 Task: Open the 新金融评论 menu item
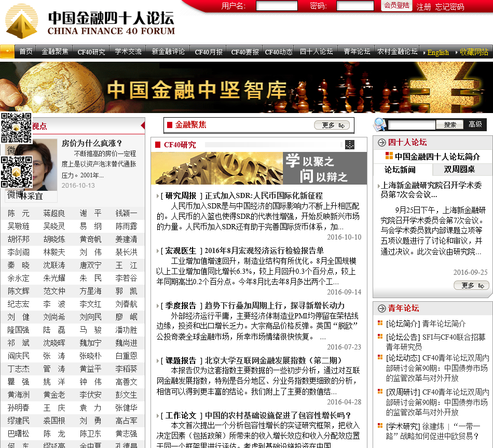[169, 51]
